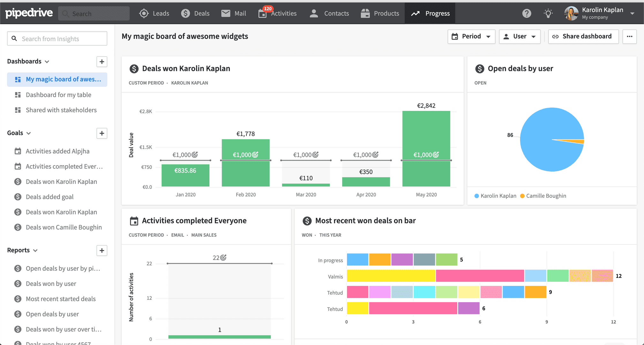Open the three-dots dashboard options menu
This screenshot has height=345, width=644.
point(630,36)
